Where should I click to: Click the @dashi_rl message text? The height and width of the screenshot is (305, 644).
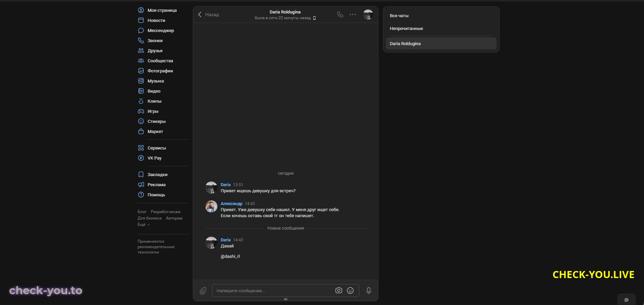pos(230,257)
